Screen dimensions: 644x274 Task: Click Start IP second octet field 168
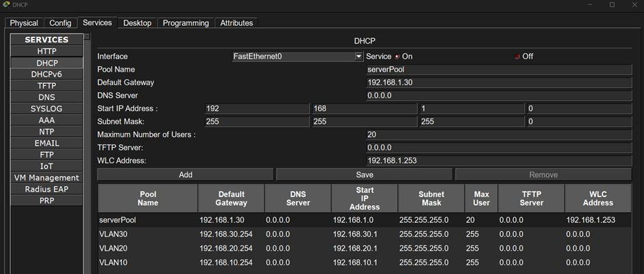click(365, 109)
